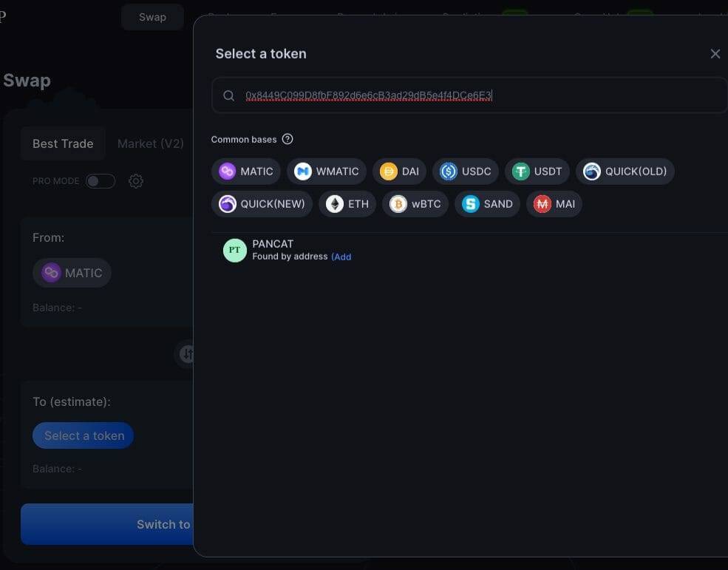Click the token address search field
728x570 pixels.
[x=469, y=95]
